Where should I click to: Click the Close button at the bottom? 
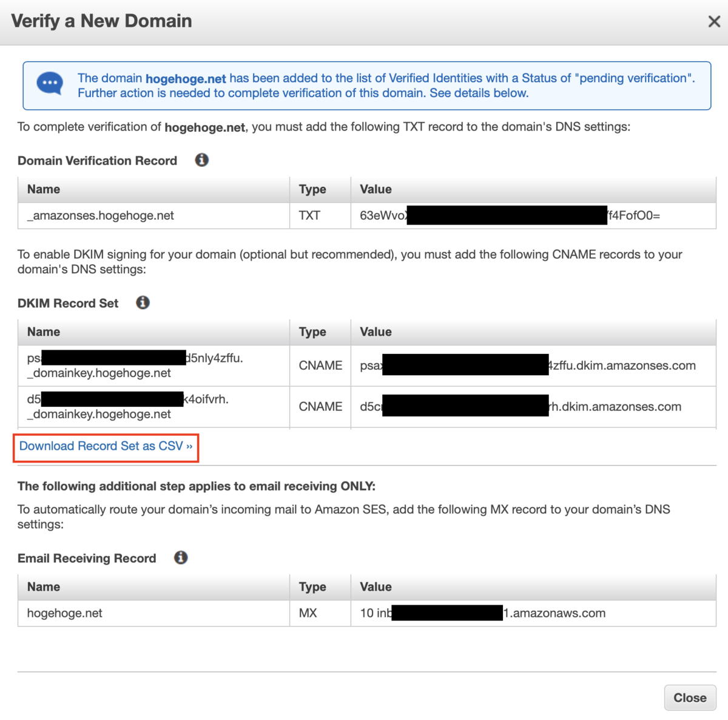tap(690, 698)
